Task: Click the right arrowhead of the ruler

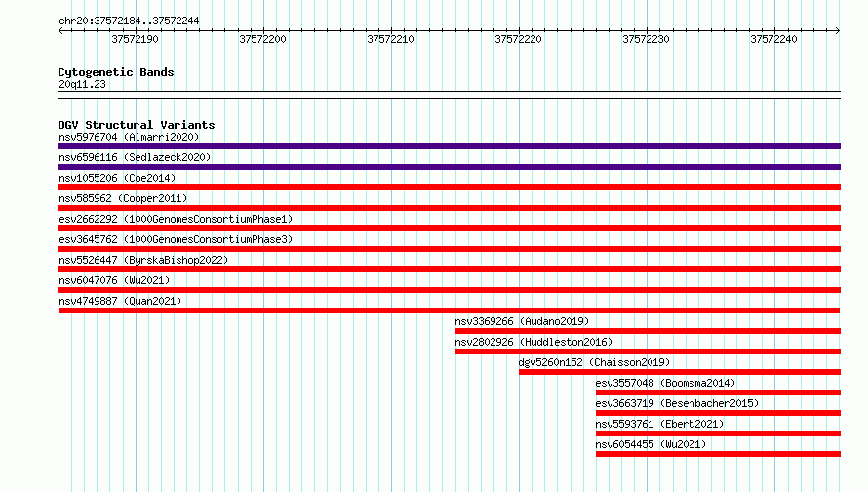Action: 838,30
